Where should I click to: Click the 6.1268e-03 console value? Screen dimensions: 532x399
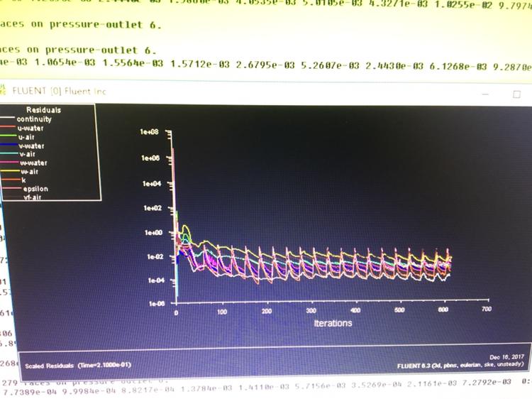click(x=458, y=66)
